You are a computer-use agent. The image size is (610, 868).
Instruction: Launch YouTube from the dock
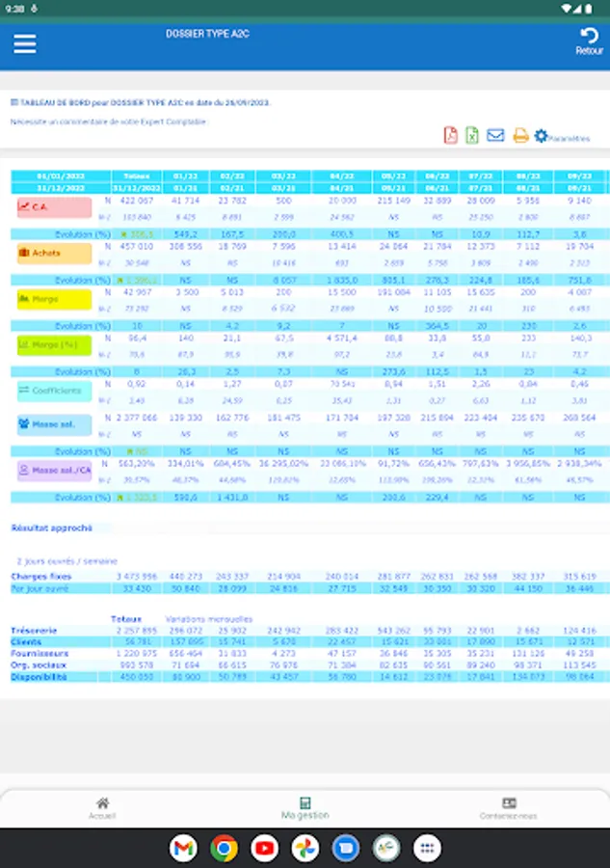pos(264,848)
